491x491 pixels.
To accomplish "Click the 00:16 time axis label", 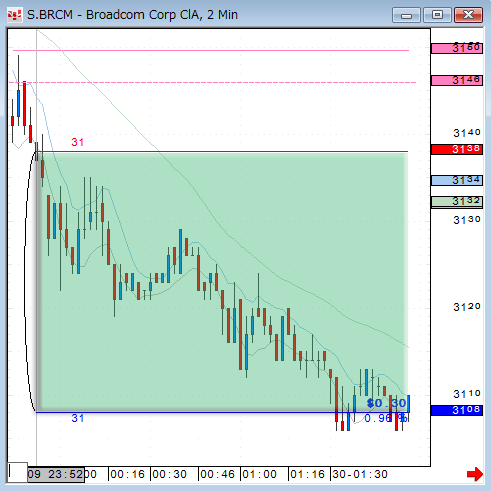I will (127, 474).
